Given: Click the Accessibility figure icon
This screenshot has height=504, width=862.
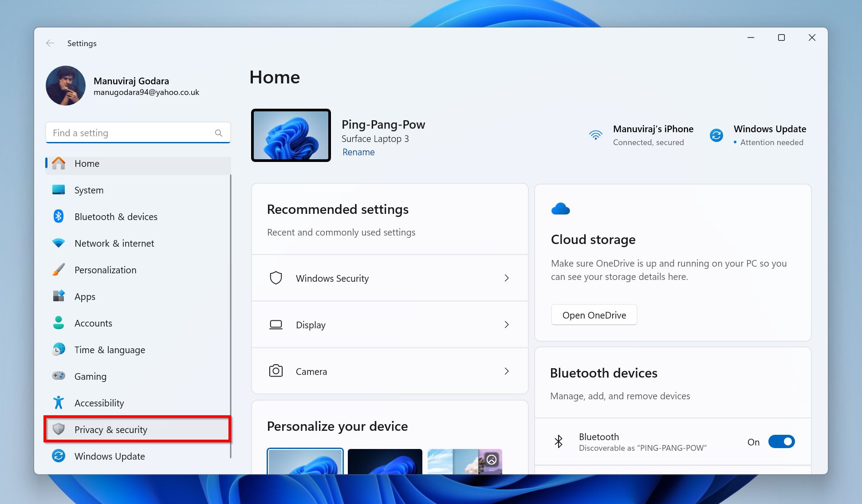Looking at the screenshot, I should coord(59,402).
